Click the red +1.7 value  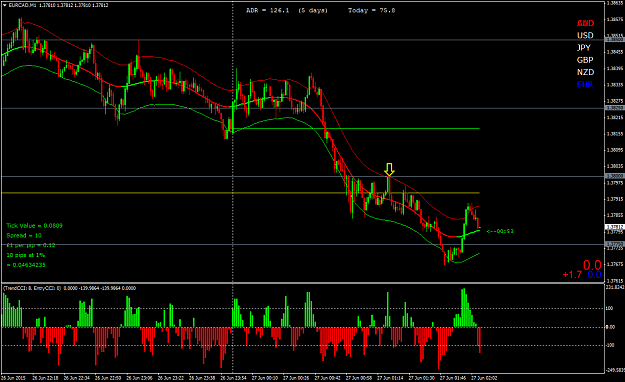tap(572, 274)
